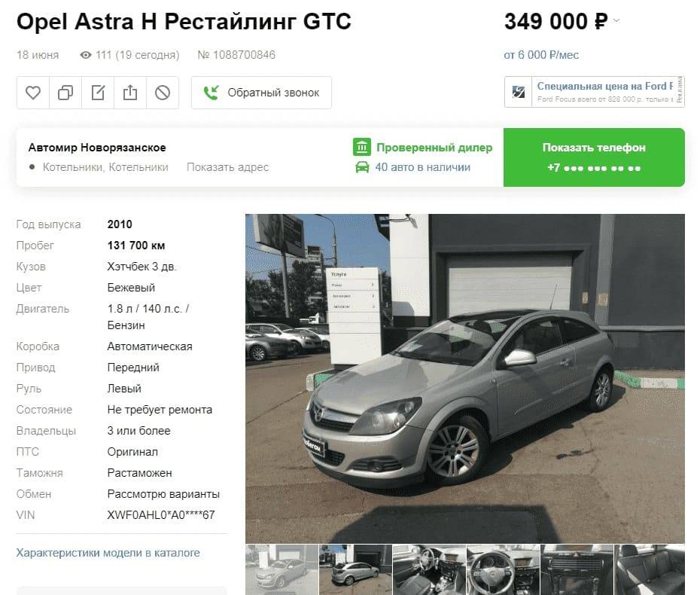700x595 pixels.
Task: Add listing to favorites with heart icon
Action: pyautogui.click(x=33, y=93)
